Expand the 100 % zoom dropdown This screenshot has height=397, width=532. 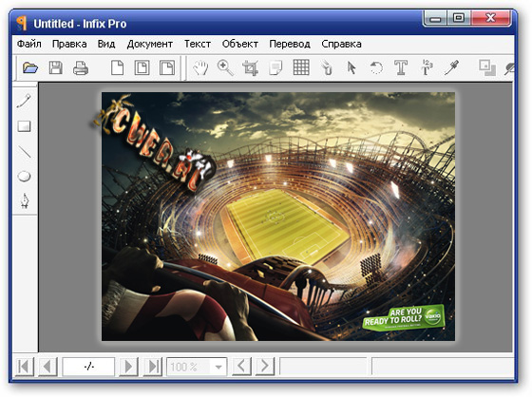(218, 367)
